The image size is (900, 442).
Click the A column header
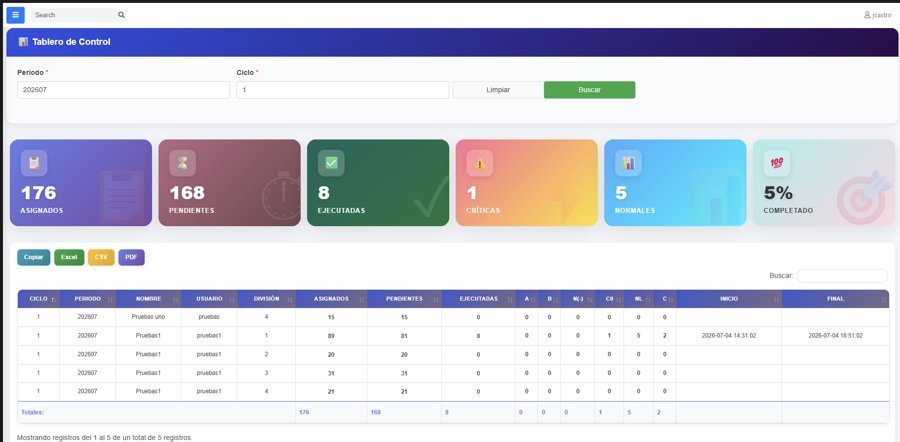coord(526,299)
